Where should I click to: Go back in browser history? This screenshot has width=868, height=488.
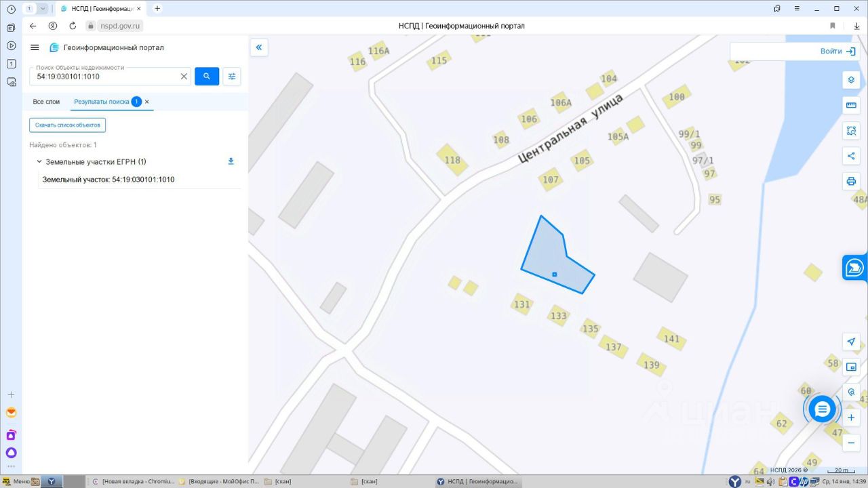[33, 26]
